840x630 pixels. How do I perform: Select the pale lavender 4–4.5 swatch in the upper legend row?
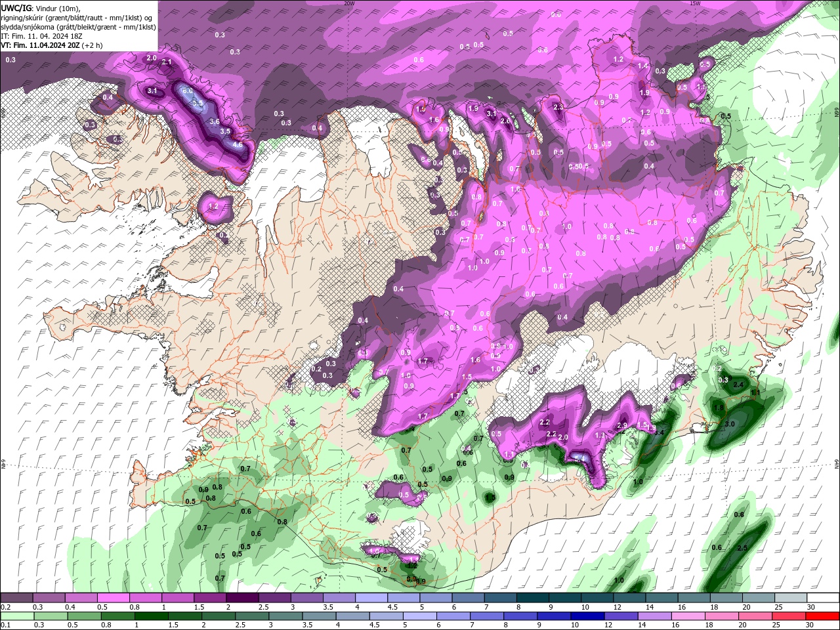click(x=371, y=598)
